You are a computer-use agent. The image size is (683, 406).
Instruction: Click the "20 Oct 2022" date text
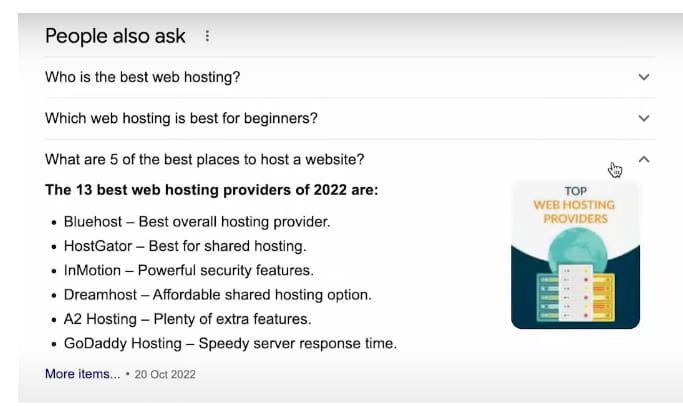click(166, 375)
